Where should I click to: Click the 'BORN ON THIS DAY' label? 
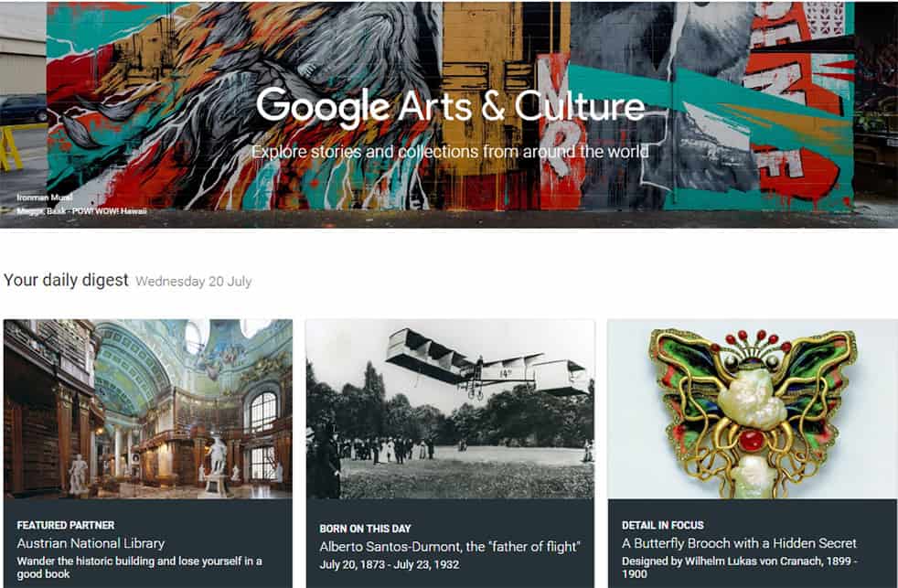tap(365, 529)
